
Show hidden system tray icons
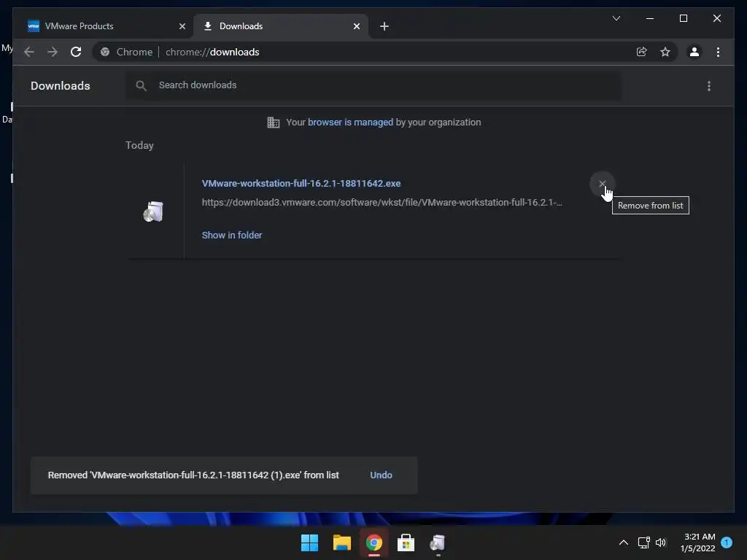point(623,542)
